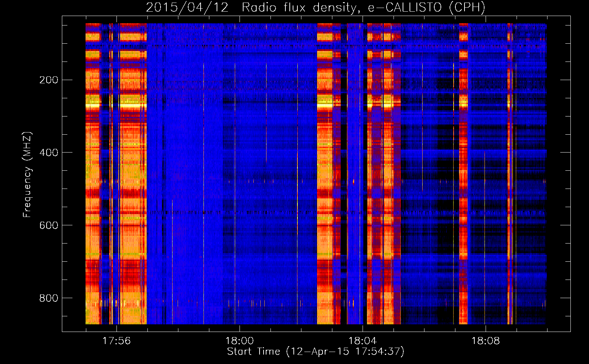The width and height of the screenshot is (589, 364).
Task: Click the 'Start Time (12-Apr-15 17:54:37)' axis label
Action: [x=316, y=351]
